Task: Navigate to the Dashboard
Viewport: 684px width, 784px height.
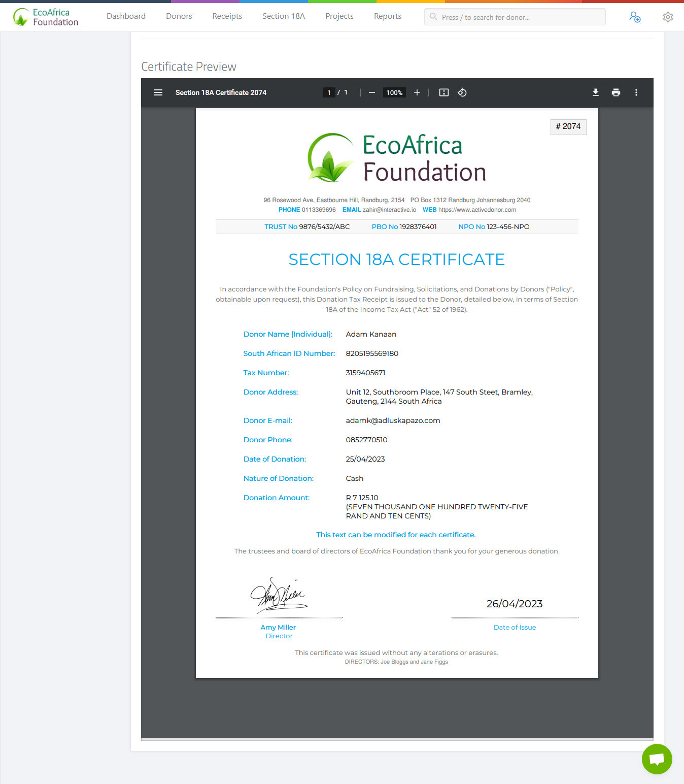Action: (126, 16)
